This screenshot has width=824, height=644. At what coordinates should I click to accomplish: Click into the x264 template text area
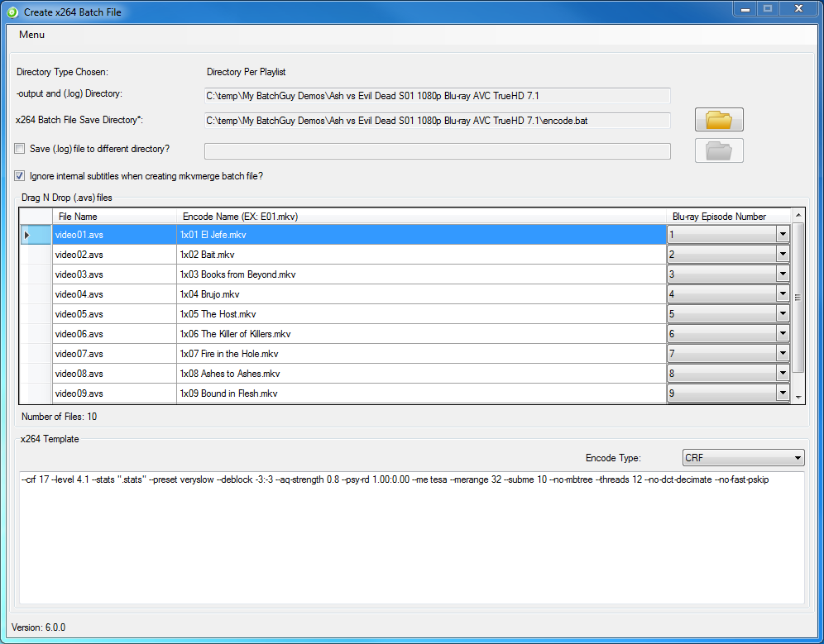[412, 537]
